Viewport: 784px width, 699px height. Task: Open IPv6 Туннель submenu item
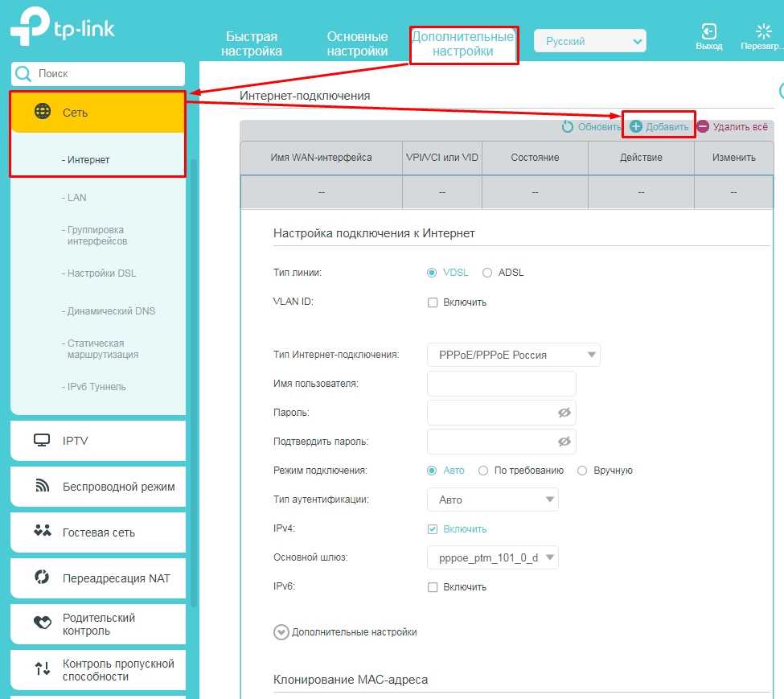[96, 386]
